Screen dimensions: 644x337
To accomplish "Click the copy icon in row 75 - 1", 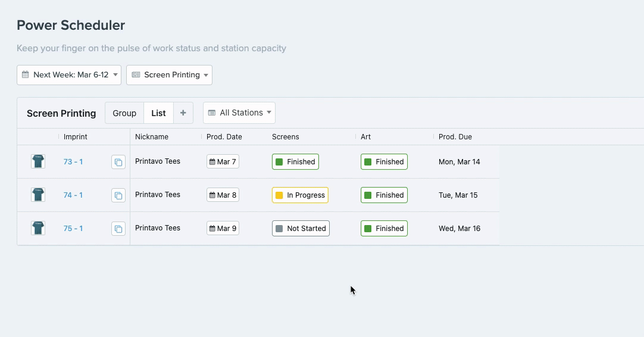I will pos(118,229).
